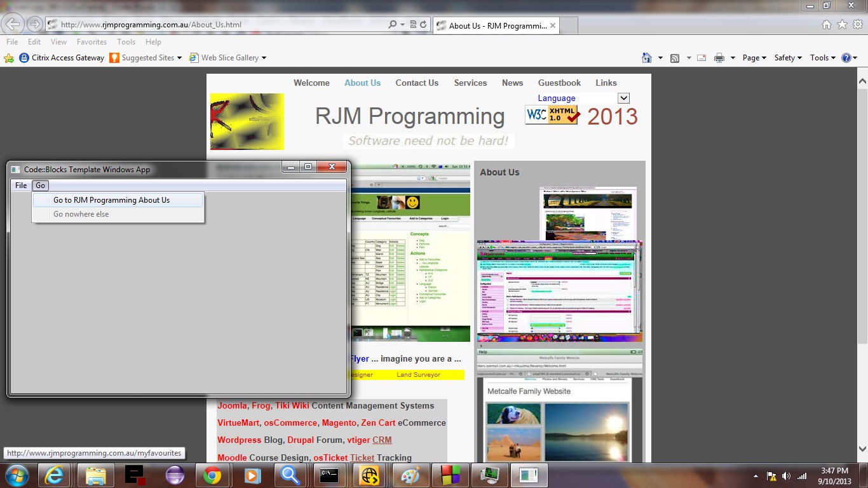
Task: Click the W3C XHTML 1.0 validation badge
Action: click(552, 115)
